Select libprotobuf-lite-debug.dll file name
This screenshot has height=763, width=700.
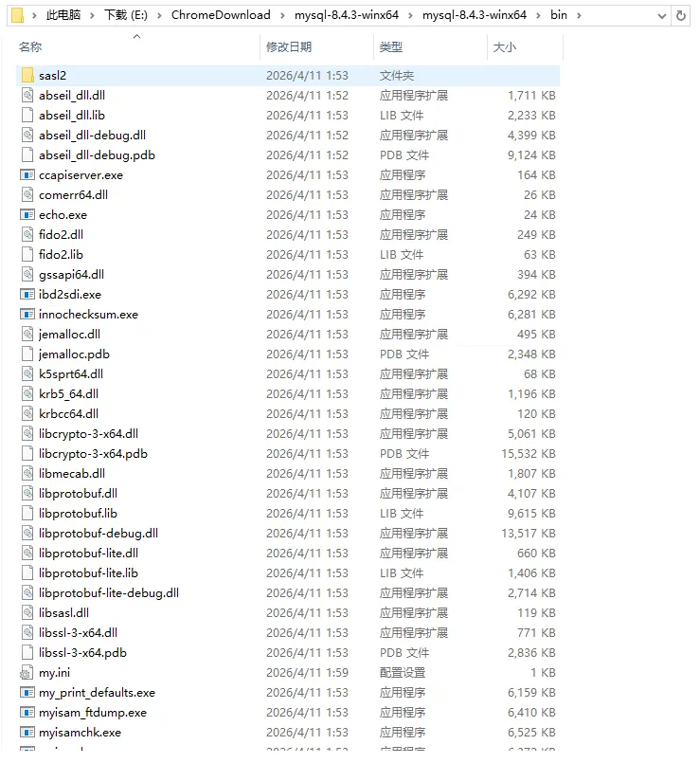[109, 593]
